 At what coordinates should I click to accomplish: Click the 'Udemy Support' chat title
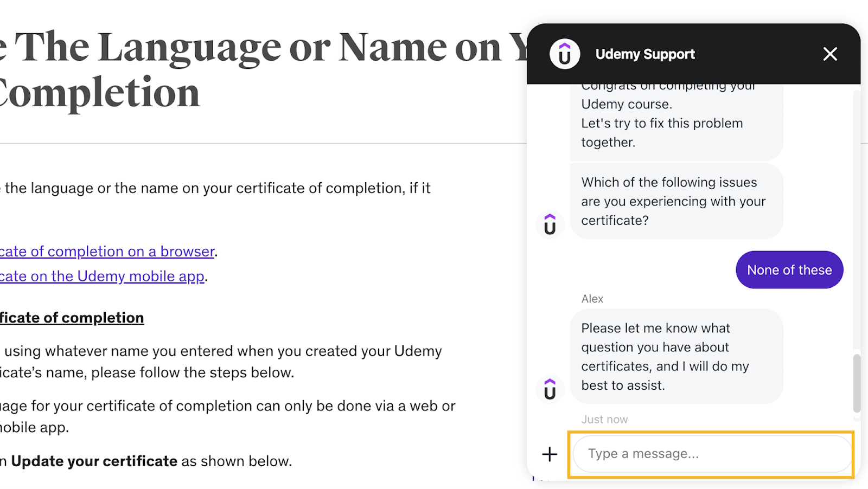click(x=645, y=54)
